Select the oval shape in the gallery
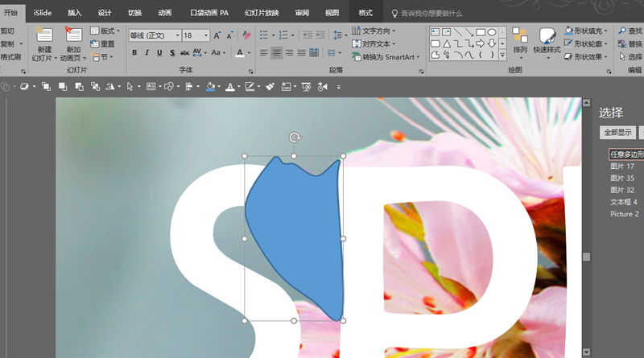 click(x=492, y=32)
